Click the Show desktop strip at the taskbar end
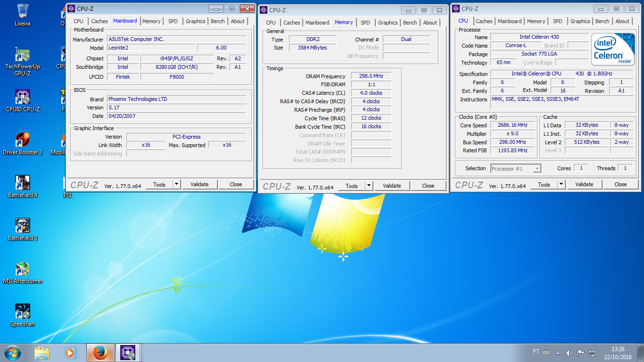The height and width of the screenshot is (362, 644). point(640,353)
